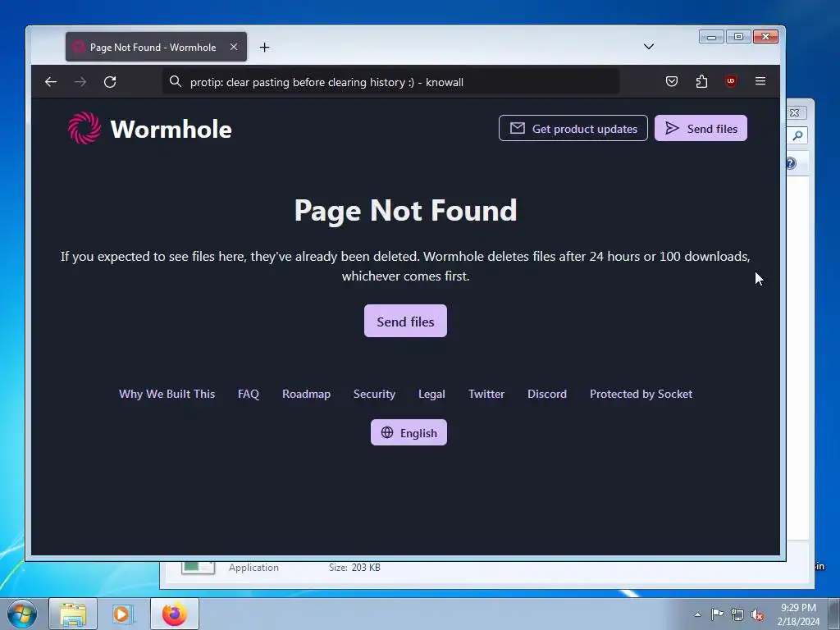Click the muted volume tray icon
The height and width of the screenshot is (630, 840).
point(757,615)
